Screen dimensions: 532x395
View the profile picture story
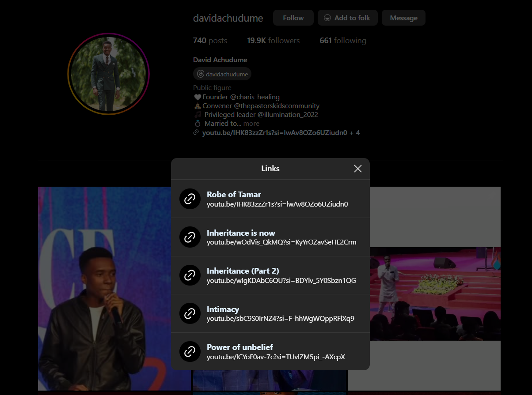coord(108,74)
